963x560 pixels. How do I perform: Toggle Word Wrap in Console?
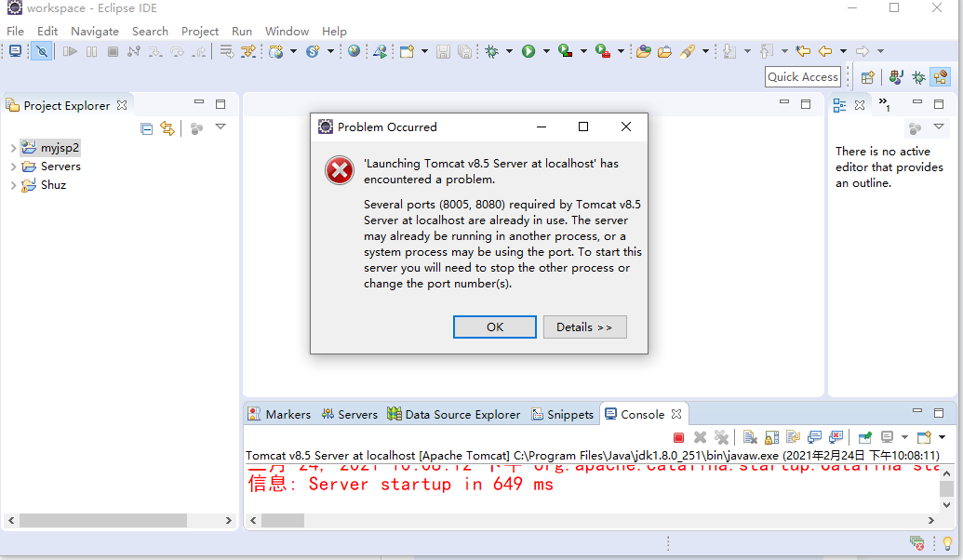(793, 437)
